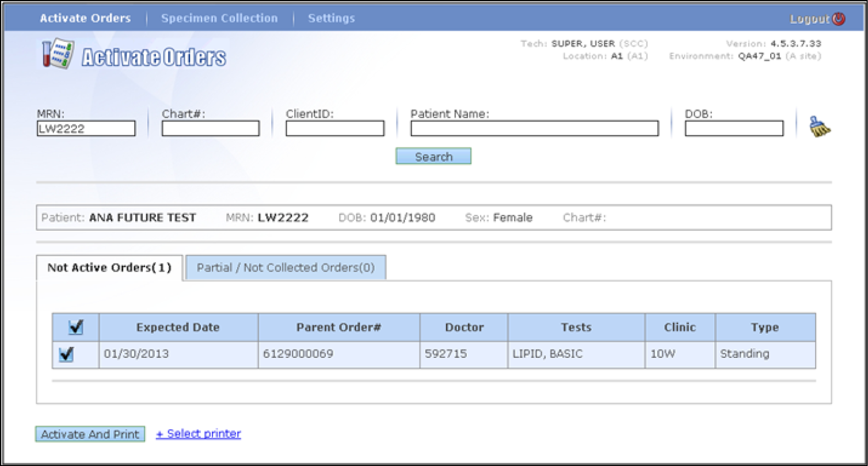The height and width of the screenshot is (466, 868).
Task: Open the Settings menu item
Action: point(332,18)
